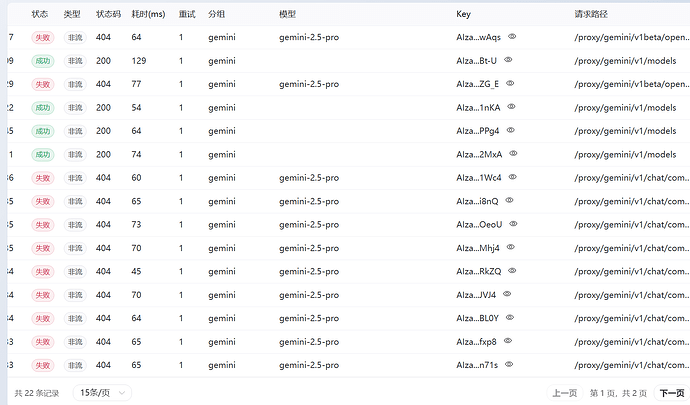Unmask key AIza...Mhj4 with eye icon
The height and width of the screenshot is (405, 690).
[x=511, y=247]
